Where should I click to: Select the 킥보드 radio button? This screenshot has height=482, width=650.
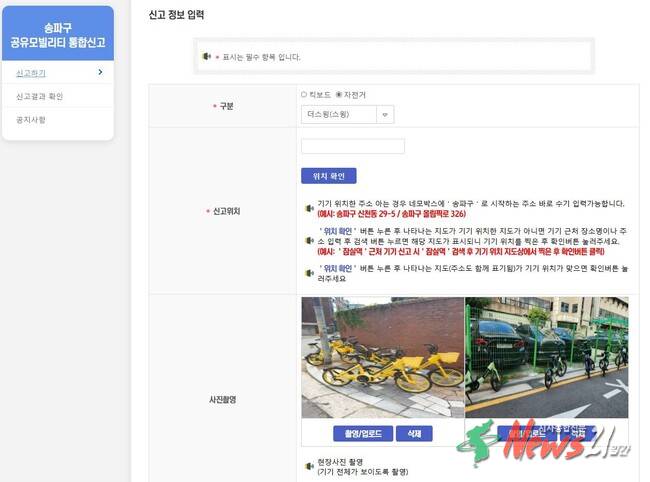304,95
